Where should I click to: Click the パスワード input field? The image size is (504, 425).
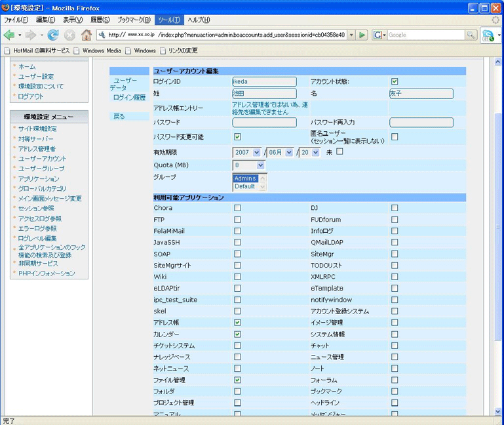(x=264, y=123)
